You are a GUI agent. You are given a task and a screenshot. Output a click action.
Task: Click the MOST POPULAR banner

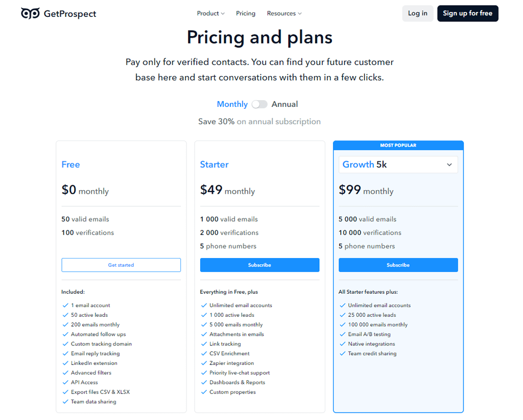398,145
